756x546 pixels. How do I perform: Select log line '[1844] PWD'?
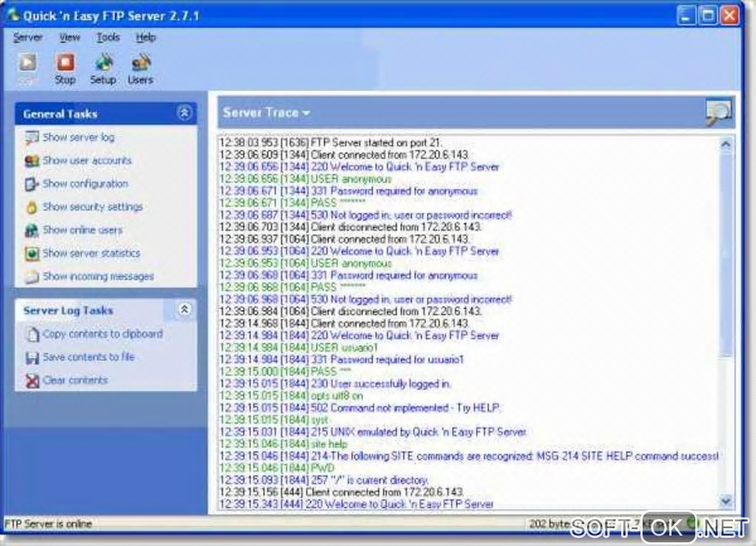click(x=276, y=468)
